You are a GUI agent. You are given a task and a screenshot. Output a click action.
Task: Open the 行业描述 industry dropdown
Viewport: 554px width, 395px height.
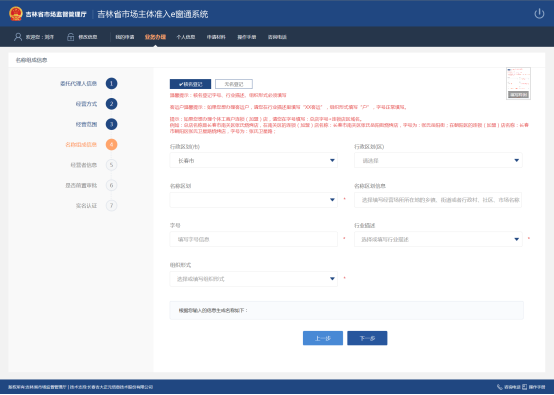click(x=438, y=239)
